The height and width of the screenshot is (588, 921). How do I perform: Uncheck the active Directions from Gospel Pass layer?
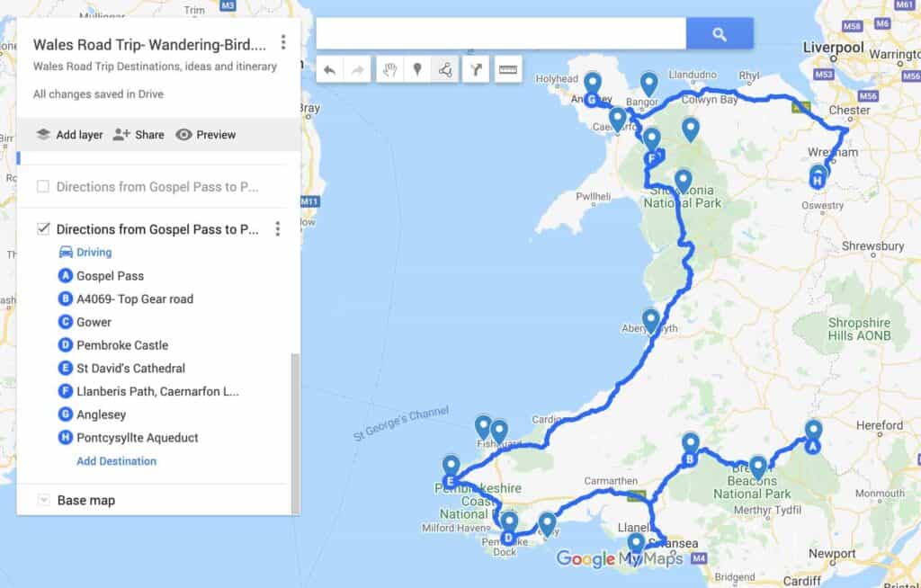[x=43, y=228]
